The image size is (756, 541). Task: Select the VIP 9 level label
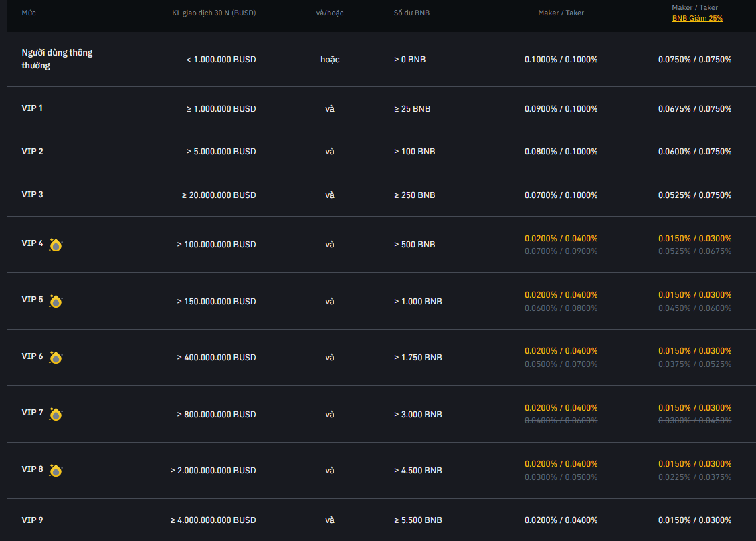tap(32, 520)
